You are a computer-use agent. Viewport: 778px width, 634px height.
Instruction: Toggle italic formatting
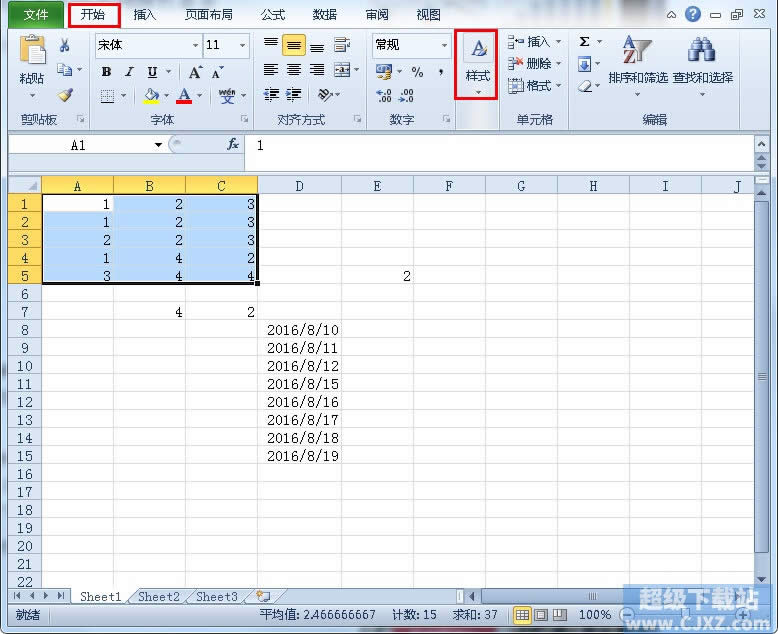pos(129,72)
